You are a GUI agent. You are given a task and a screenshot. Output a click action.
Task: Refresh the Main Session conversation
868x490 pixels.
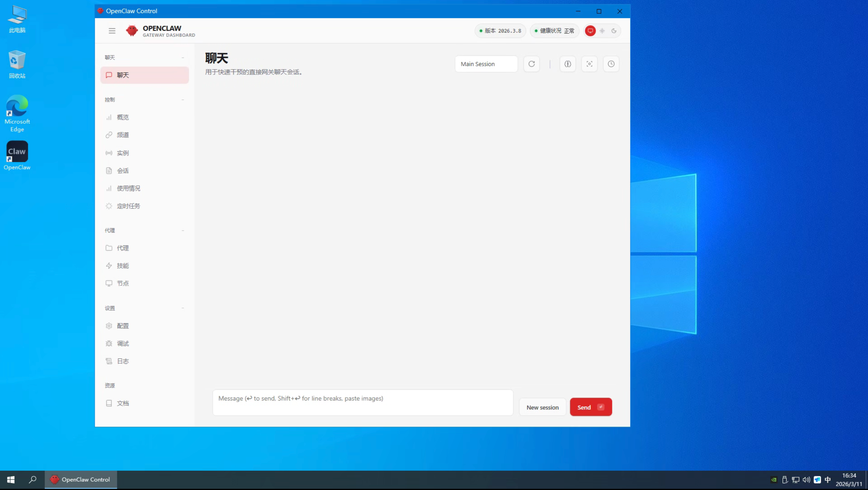[531, 64]
